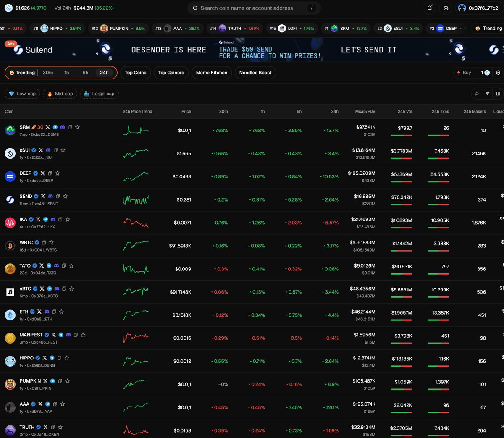The image size is (504, 438).
Task: Copy the DEEP contract address
Action: [50, 173]
